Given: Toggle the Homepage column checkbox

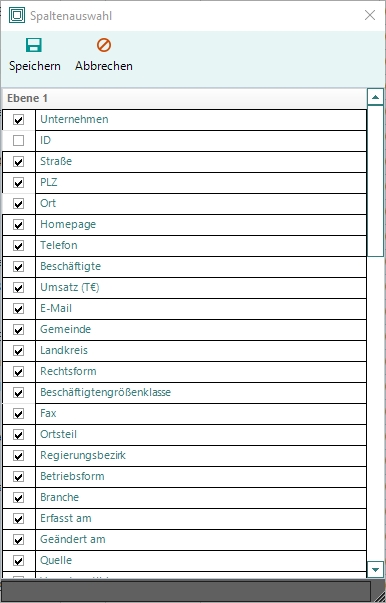Looking at the screenshot, I should click(18, 225).
